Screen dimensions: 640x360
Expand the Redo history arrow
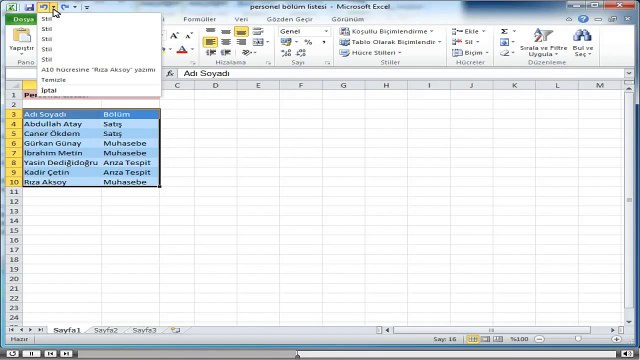tap(75, 7)
